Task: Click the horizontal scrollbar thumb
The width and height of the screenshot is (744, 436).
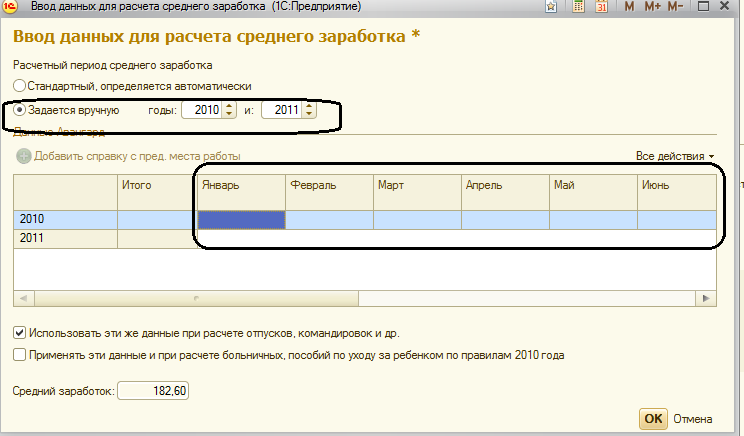Action: [196, 298]
